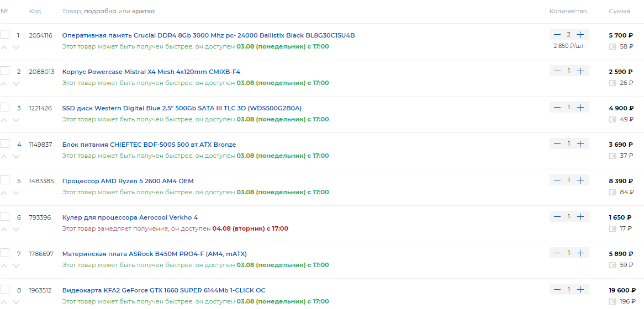Increase quantity of Crucial DDR4 memory

pos(580,34)
